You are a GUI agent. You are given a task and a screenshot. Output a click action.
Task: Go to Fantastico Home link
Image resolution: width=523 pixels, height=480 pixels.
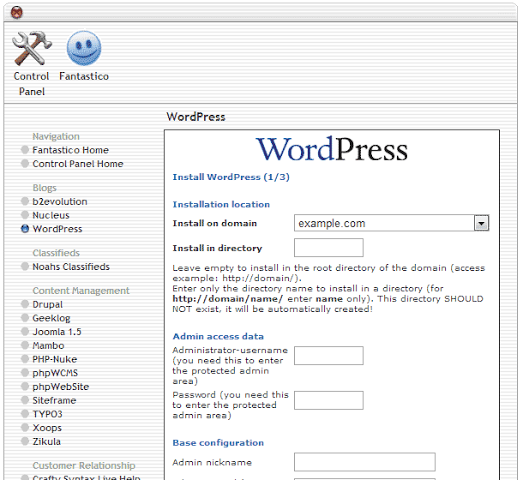coord(70,150)
